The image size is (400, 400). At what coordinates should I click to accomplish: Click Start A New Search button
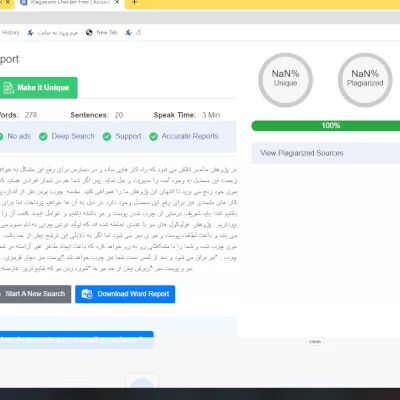35,294
